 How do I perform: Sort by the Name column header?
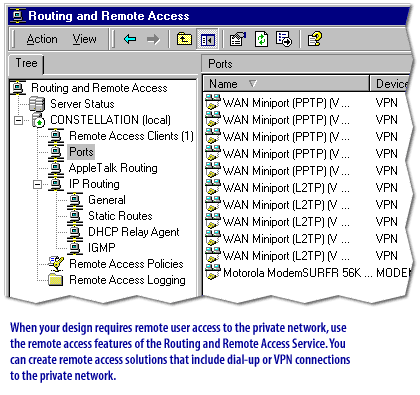click(x=286, y=84)
